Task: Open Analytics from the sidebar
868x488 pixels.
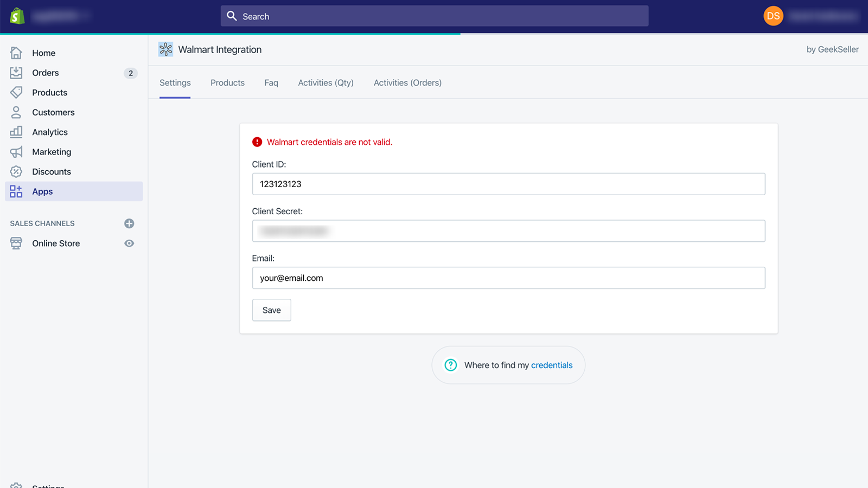Action: point(49,132)
